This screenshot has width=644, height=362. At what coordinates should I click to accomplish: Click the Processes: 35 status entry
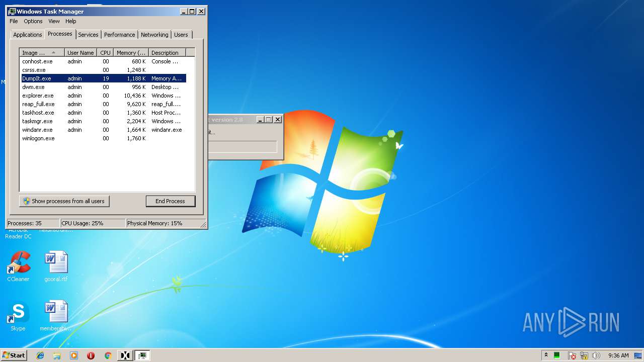point(33,223)
